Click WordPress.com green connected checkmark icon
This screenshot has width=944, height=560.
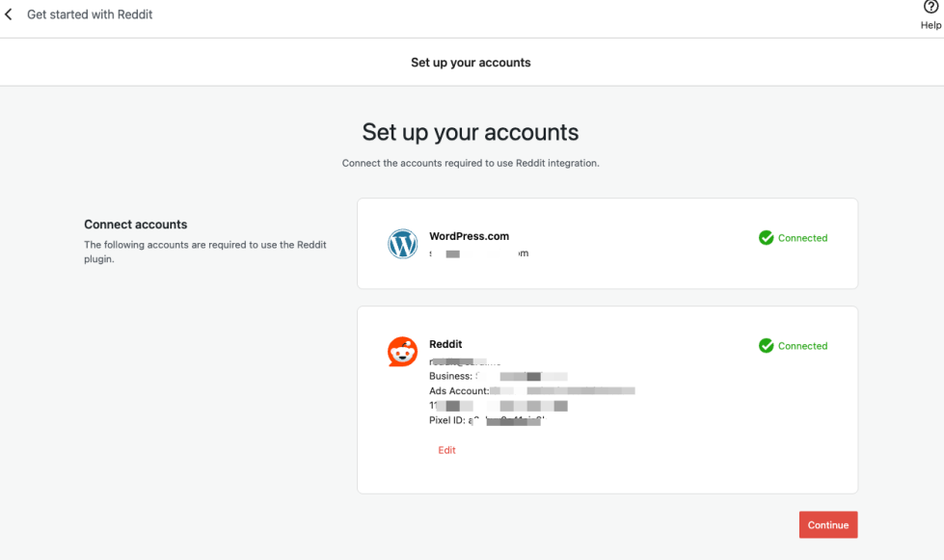coord(767,238)
